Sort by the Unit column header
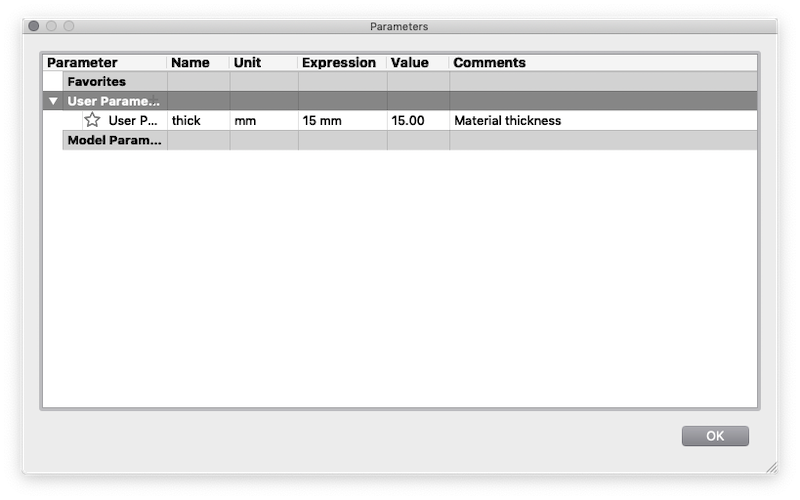Screen dimensions: 800x500 click(264, 63)
